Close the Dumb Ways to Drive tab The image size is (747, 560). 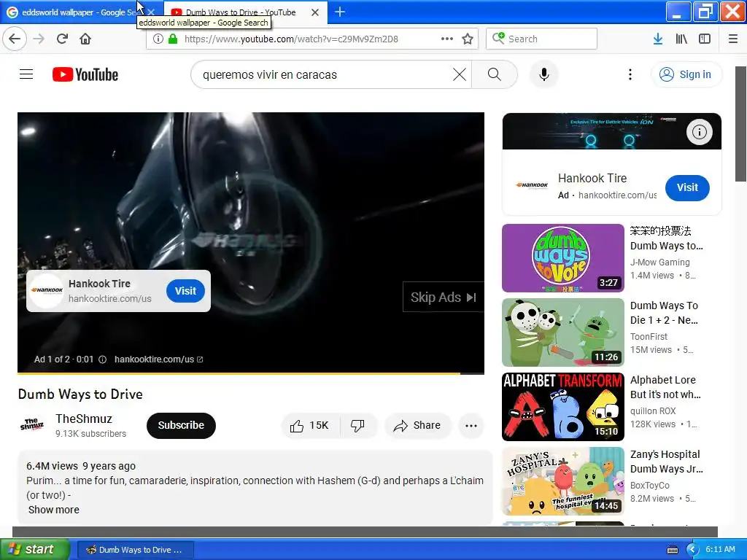[315, 12]
